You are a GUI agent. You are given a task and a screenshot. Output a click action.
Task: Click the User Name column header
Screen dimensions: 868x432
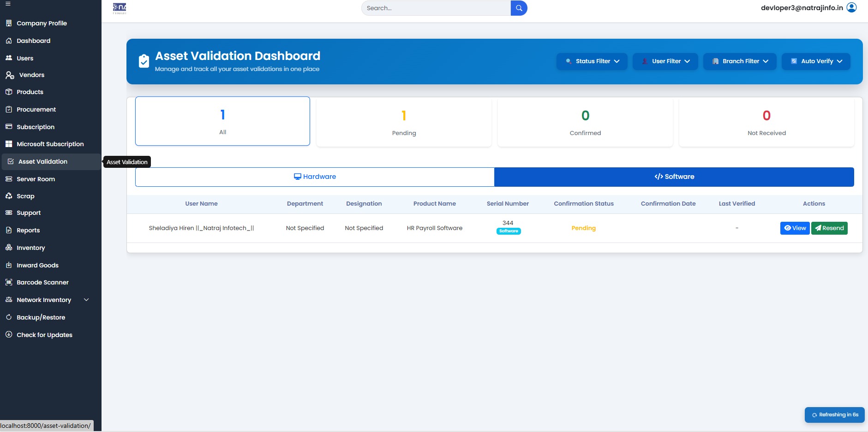[x=201, y=204]
